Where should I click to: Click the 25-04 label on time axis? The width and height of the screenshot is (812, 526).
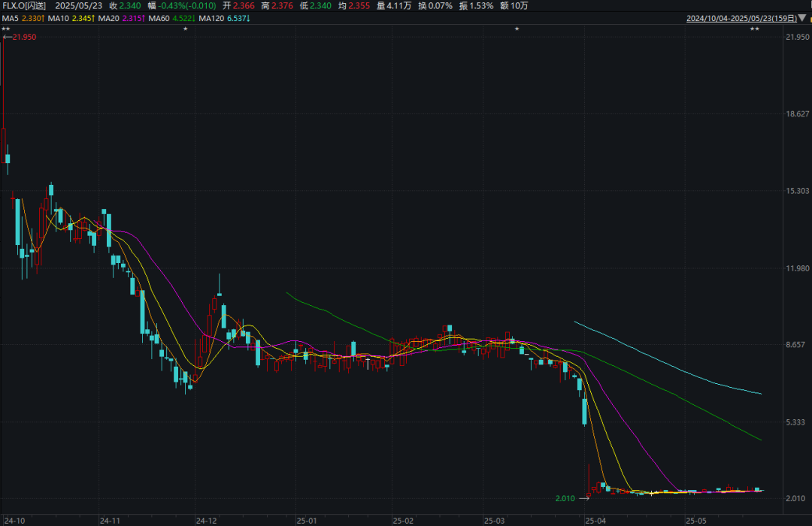tap(595, 520)
